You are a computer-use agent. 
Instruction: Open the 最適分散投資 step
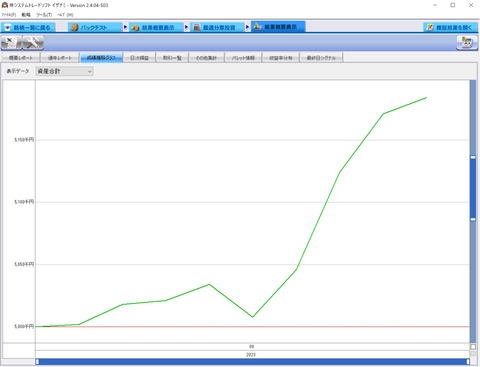click(x=218, y=27)
